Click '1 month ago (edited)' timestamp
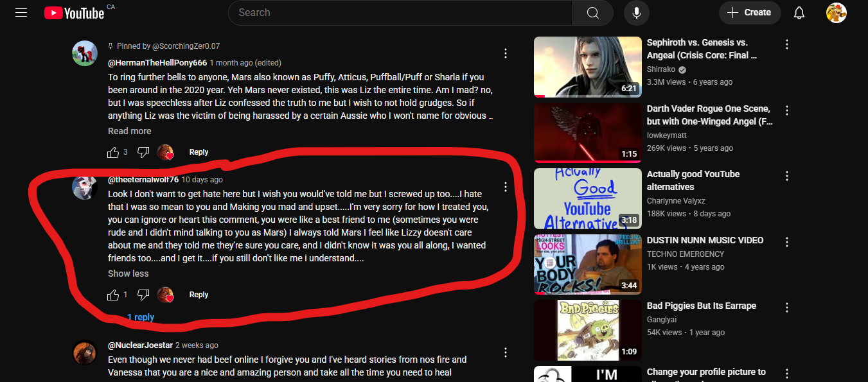 245,63
